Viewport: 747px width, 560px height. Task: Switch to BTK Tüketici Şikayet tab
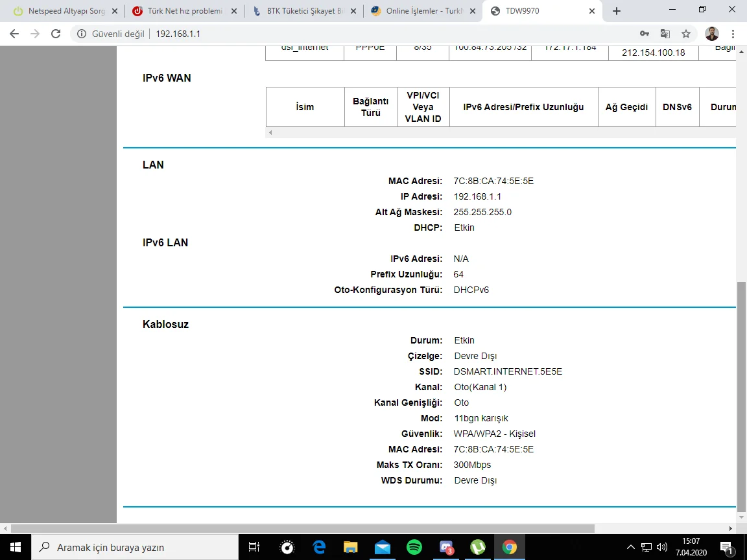303,11
